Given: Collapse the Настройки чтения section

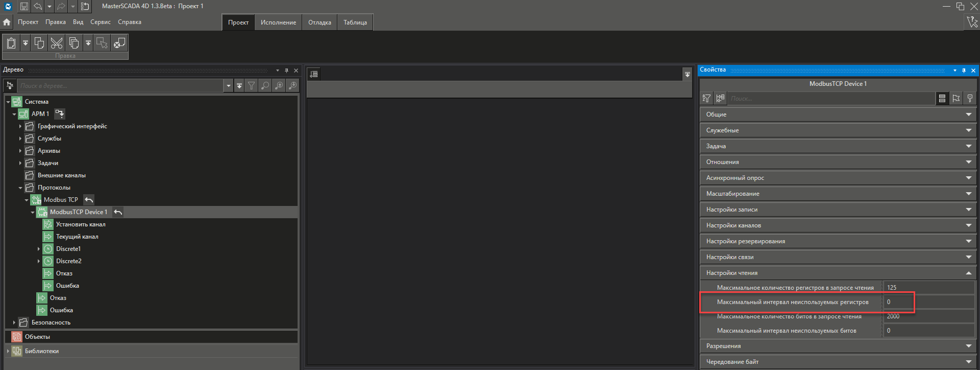Looking at the screenshot, I should (x=838, y=273).
